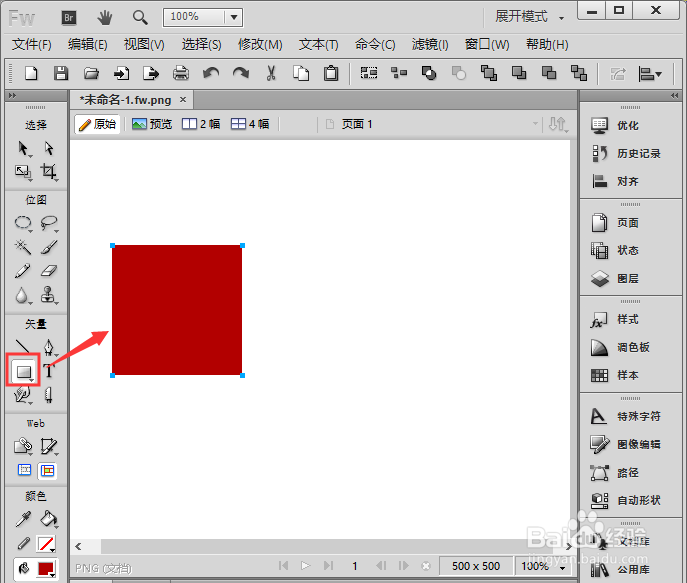Select the Knife tool

49,395
